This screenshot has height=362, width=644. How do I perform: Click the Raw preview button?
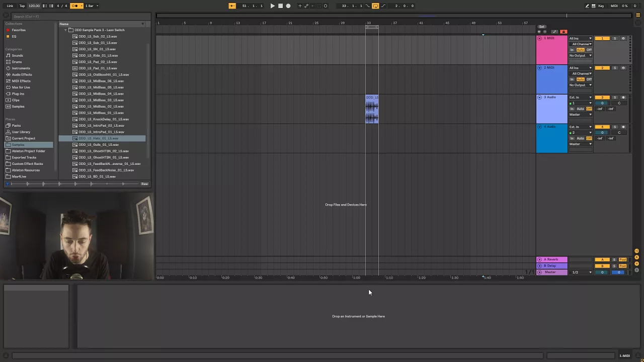pos(144,184)
